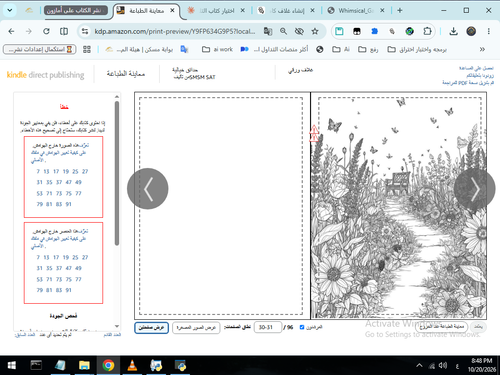Viewport: 500px width, 375px height.
Task: Open the tab search dropdown arrow
Action: (x=10, y=10)
